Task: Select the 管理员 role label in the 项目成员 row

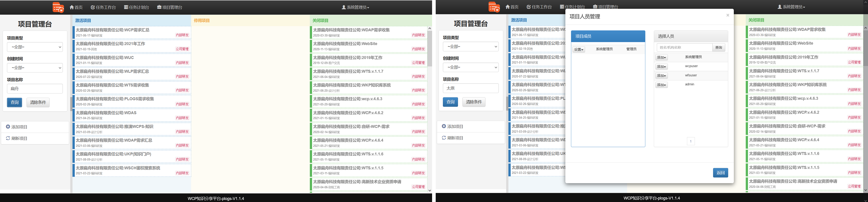Action: (631, 49)
